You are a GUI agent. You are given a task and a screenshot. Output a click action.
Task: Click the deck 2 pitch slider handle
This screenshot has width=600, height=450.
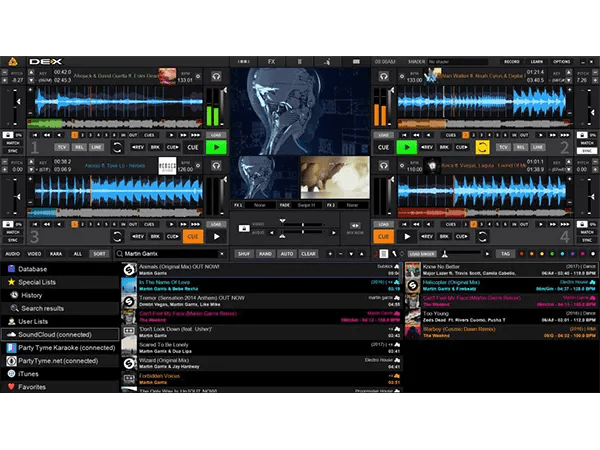click(593, 113)
